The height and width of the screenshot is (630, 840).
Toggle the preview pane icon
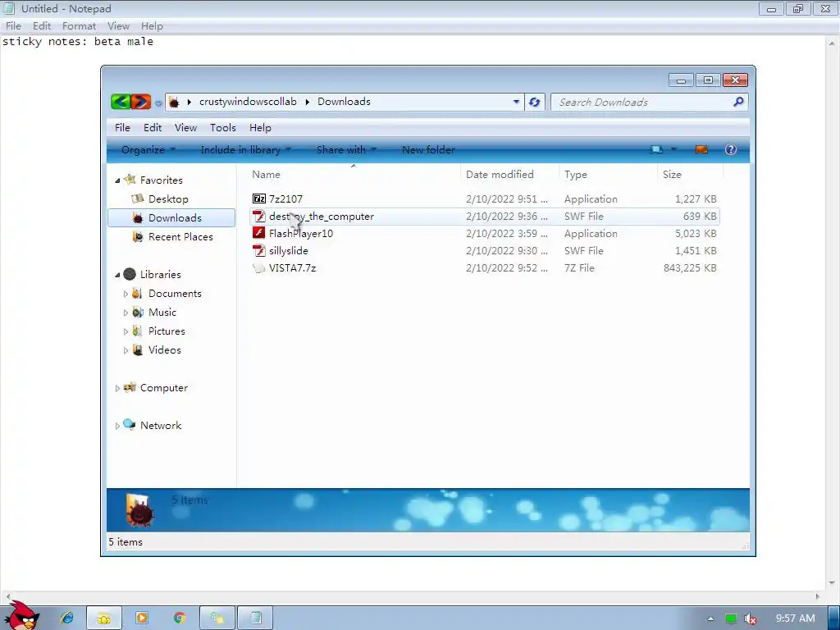(x=701, y=149)
